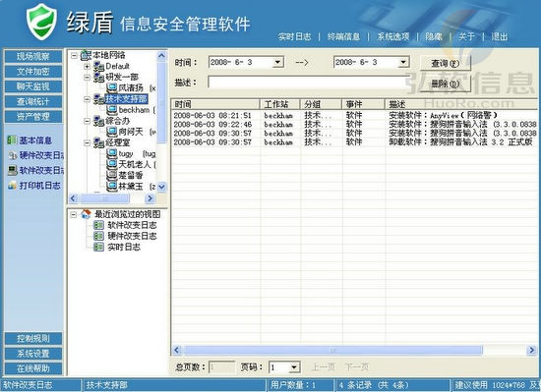This screenshot has width=541, height=392.
Task: Select the 研发一部 group icon
Action: click(x=99, y=78)
